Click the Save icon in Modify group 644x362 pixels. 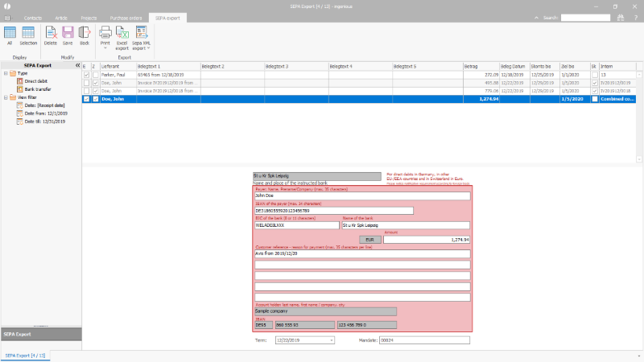click(x=68, y=35)
